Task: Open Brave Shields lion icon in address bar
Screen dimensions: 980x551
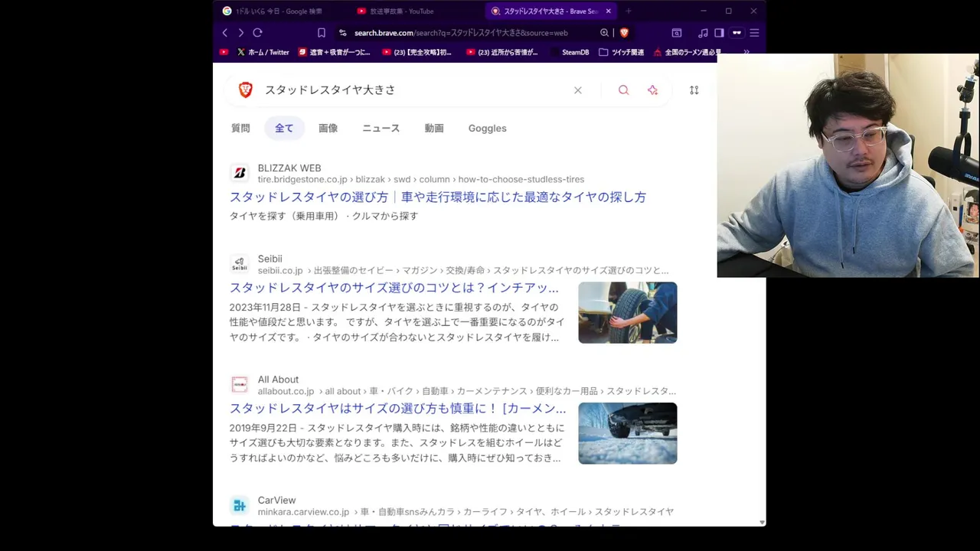Action: (624, 33)
